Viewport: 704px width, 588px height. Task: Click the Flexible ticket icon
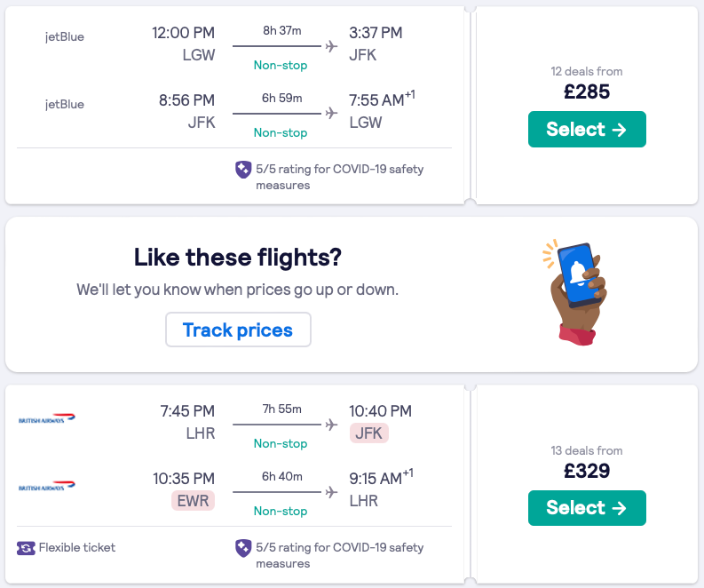(x=26, y=548)
